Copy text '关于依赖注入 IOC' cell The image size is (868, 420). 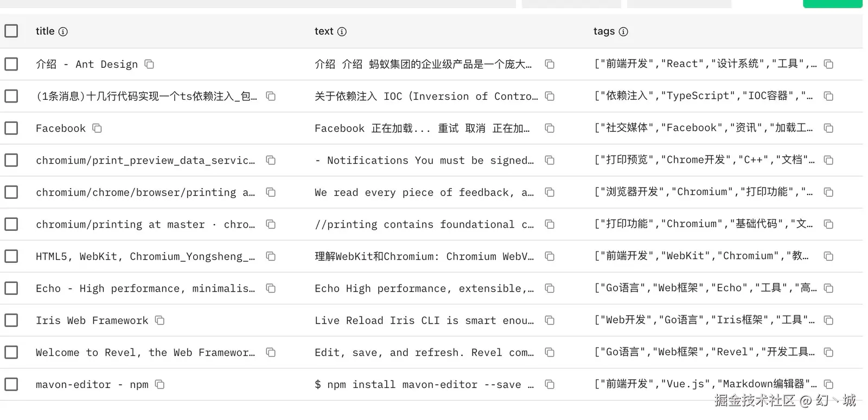pos(550,96)
